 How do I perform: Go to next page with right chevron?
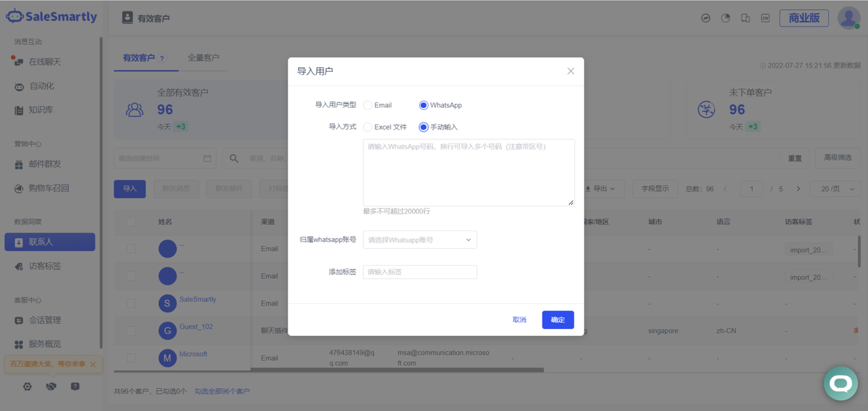(x=798, y=189)
